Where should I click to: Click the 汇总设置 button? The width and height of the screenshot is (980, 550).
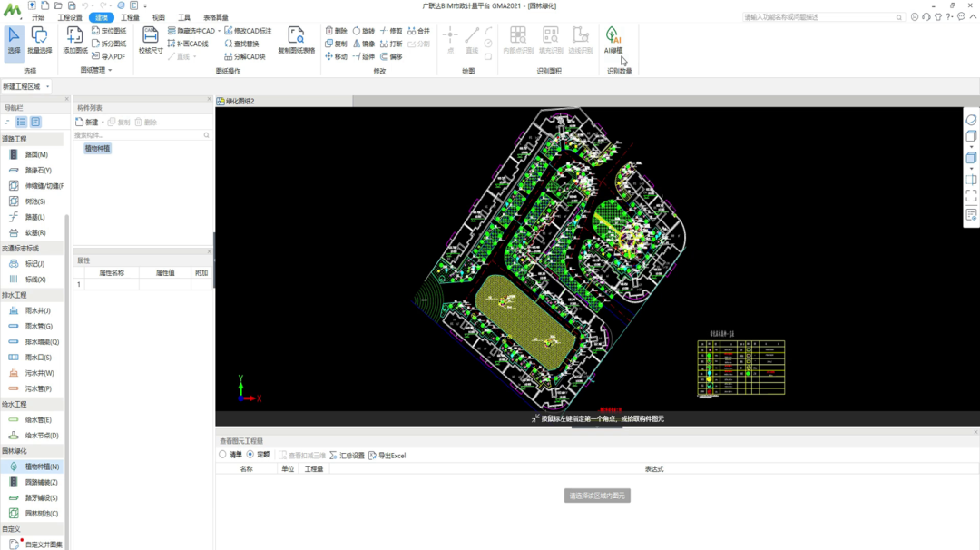pos(347,455)
